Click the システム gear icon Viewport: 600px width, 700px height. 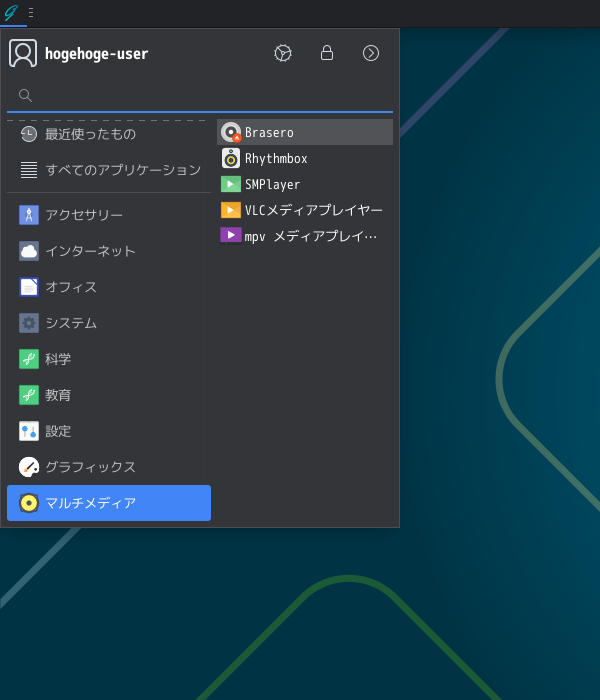(29, 323)
